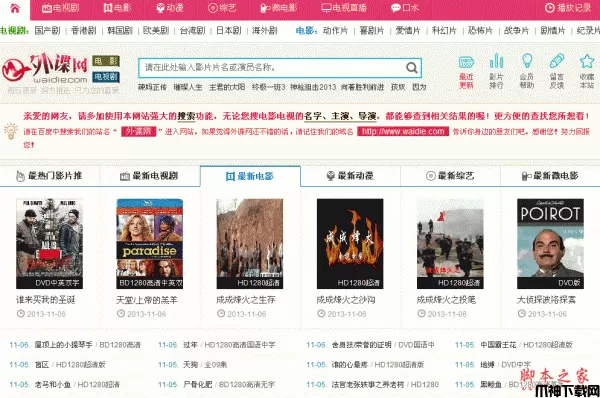Search hot keyword 神枪狙击2013
This screenshot has height=398, width=600.
[x=313, y=87]
